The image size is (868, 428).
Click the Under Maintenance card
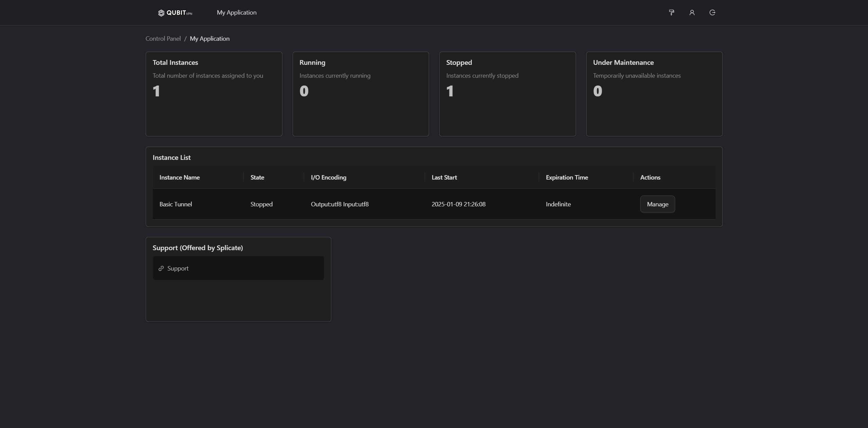point(654,94)
